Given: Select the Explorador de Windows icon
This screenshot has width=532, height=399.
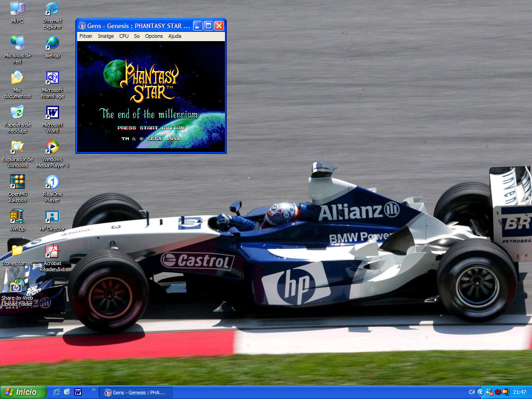Looking at the screenshot, I should pyautogui.click(x=17, y=154).
